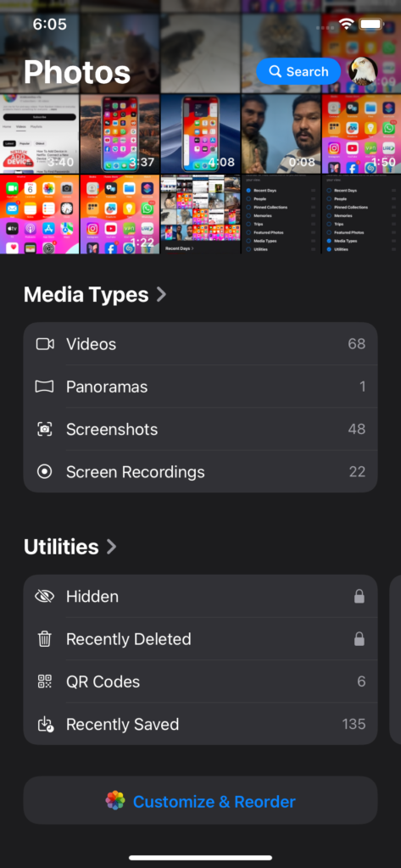This screenshot has height=868, width=401.
Task: Tap the Hidden crossed-eye icon
Action: tap(45, 596)
